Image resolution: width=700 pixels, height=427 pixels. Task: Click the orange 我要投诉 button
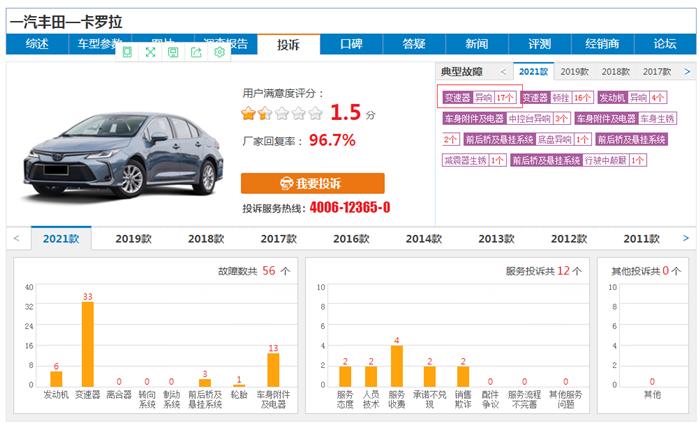tap(312, 183)
